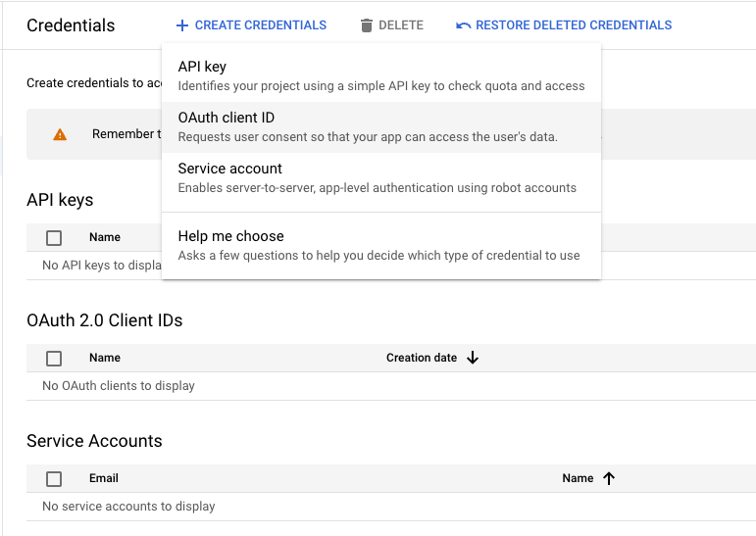Click the restore arrow icon

(464, 25)
